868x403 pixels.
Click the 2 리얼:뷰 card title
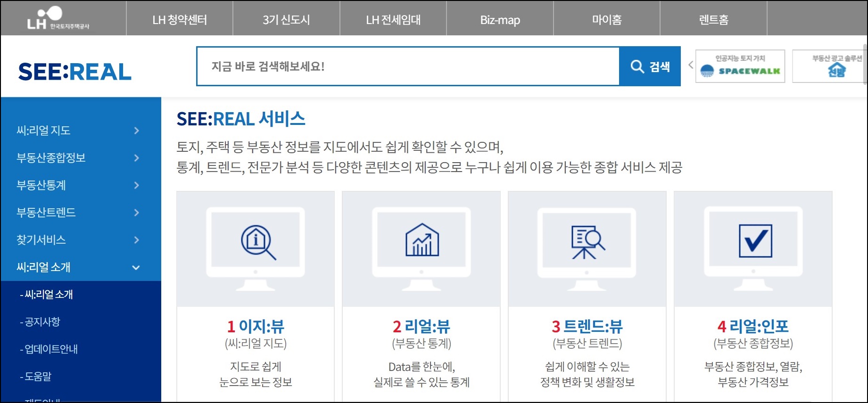[x=422, y=326]
